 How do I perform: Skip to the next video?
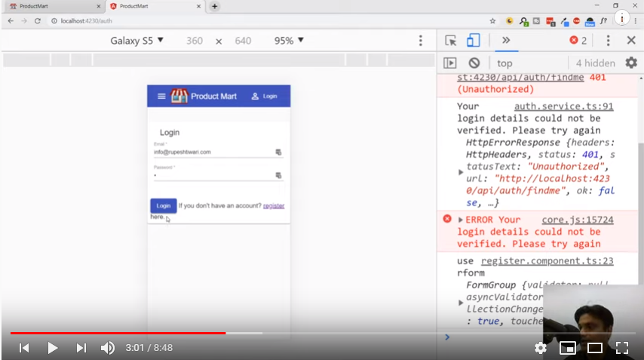point(81,348)
